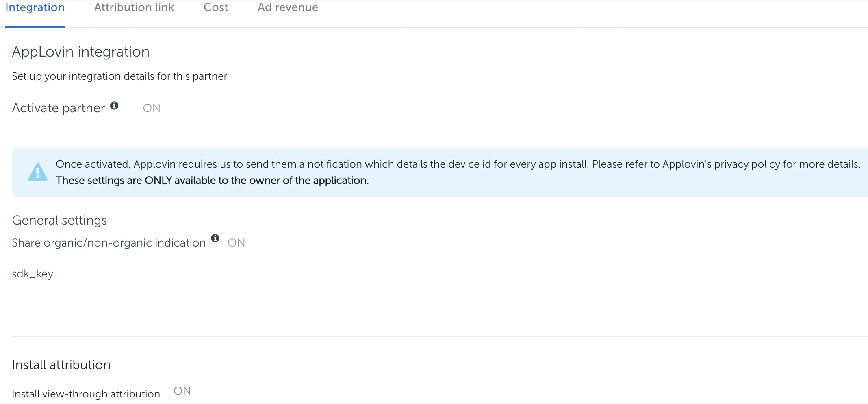Go to the Ad revenue tab
This screenshot has width=868, height=404.
[x=288, y=7]
